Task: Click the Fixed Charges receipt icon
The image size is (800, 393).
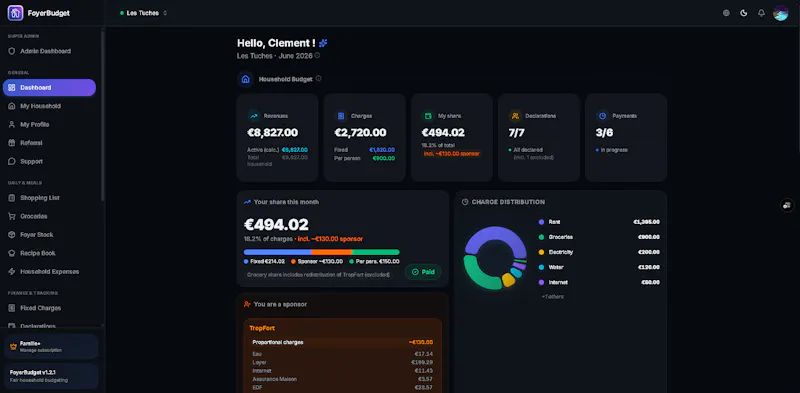Action: (12, 308)
